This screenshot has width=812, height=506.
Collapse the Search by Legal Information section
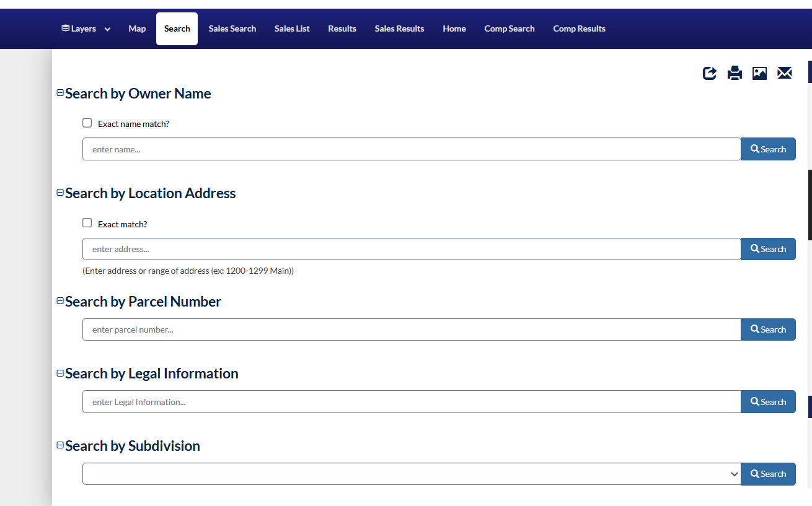[x=60, y=372]
